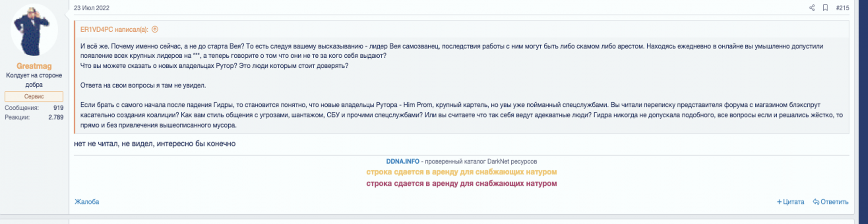Image resolution: width=868 pixels, height=224 pixels.
Task: Open the post permalink #215
Action: [x=842, y=8]
